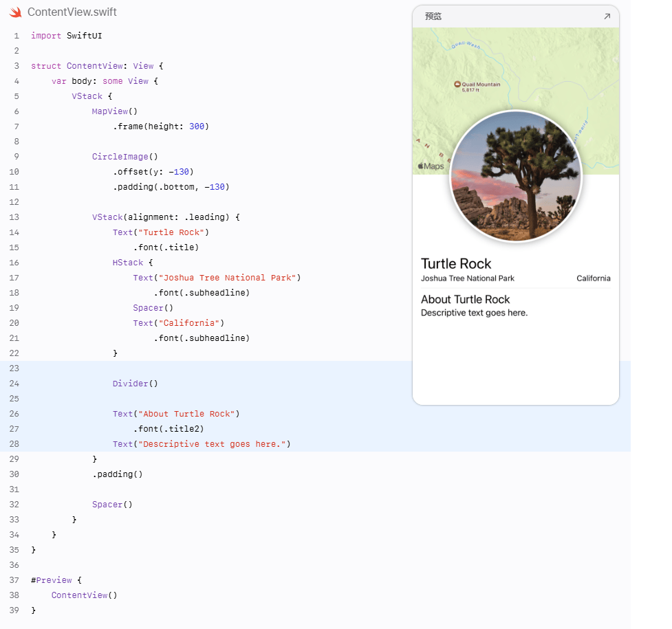Select the Turtle Rock title in preview
672x629 pixels.
pyautogui.click(x=456, y=263)
